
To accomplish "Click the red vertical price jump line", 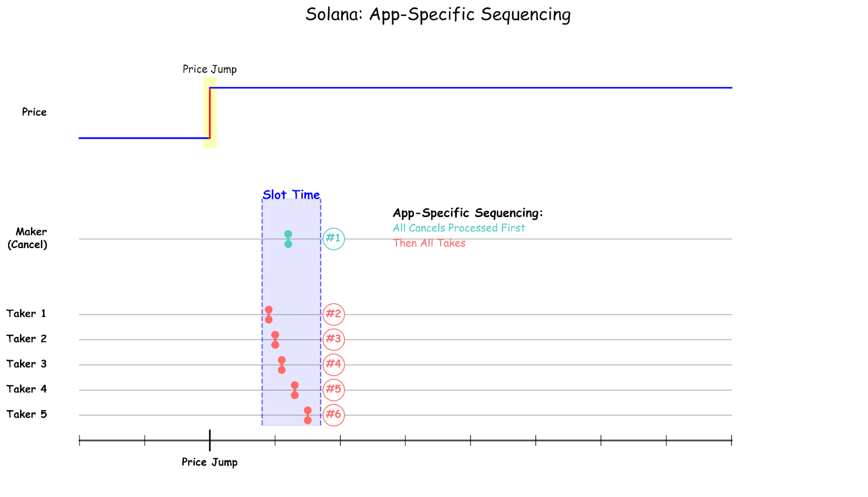I will pos(210,113).
